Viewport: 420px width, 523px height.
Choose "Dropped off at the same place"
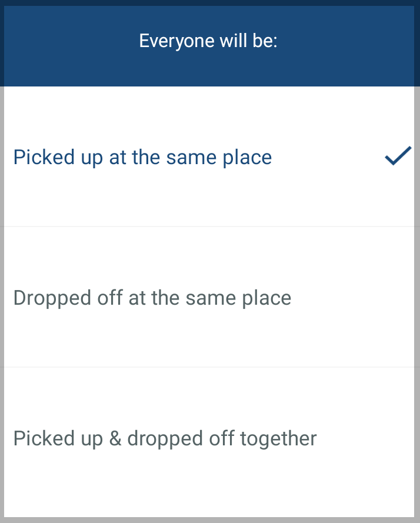(x=152, y=298)
